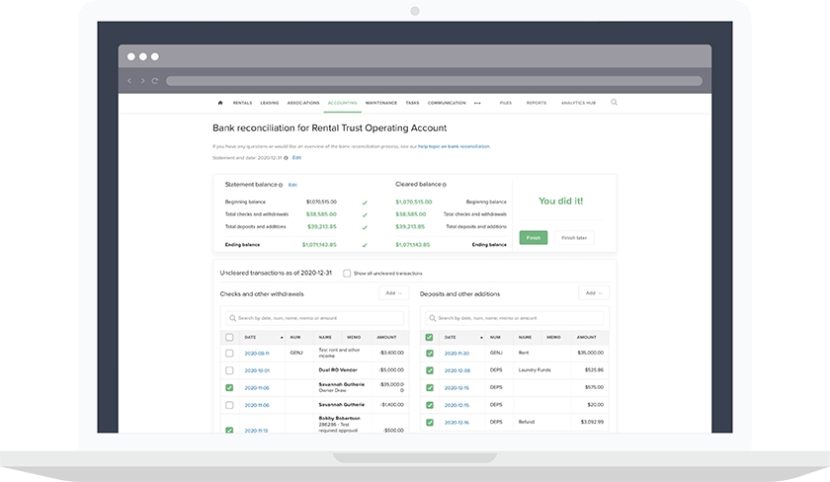Go to the Maintenance menu item
830x482 pixels.
(x=381, y=103)
